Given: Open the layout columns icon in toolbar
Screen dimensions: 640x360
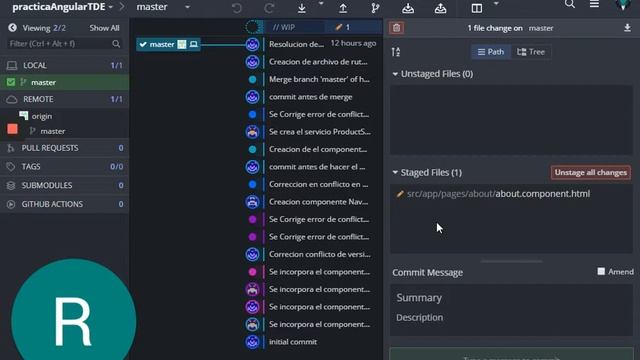Looking at the screenshot, I should 477,8.
